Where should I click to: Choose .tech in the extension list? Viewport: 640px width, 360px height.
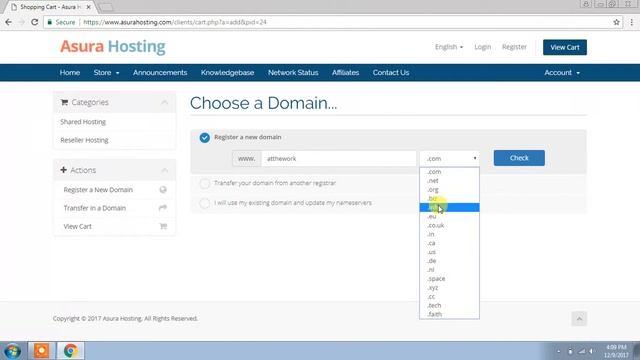pos(449,305)
